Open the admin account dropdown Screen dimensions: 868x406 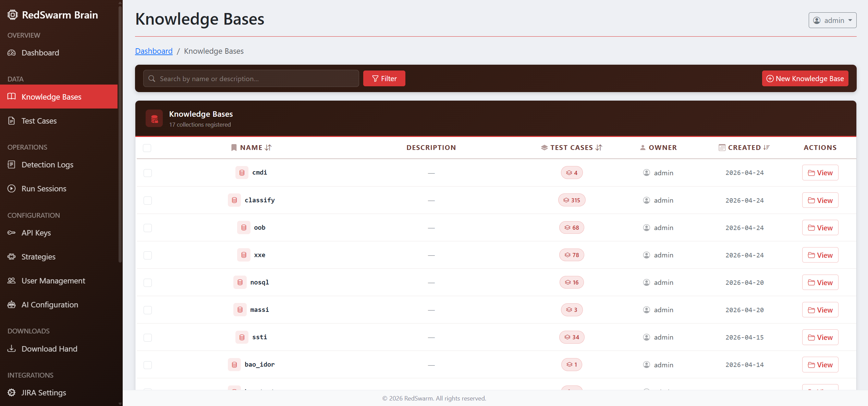coord(832,20)
